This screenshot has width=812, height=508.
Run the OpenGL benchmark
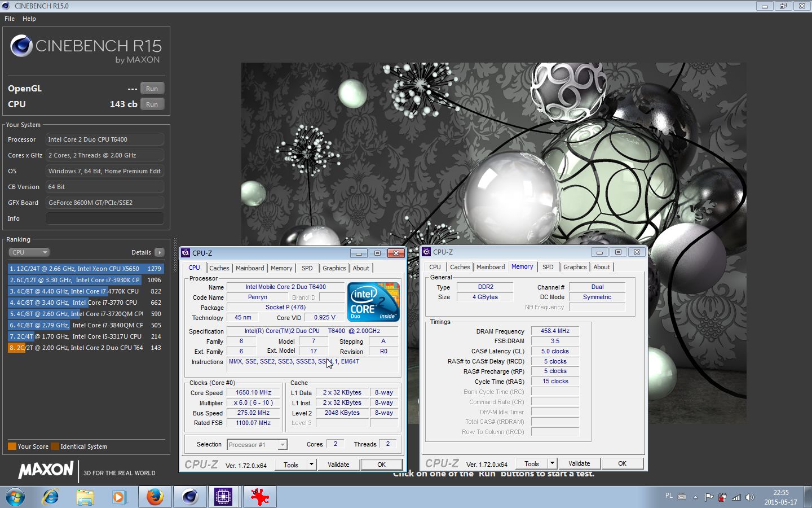coord(152,89)
